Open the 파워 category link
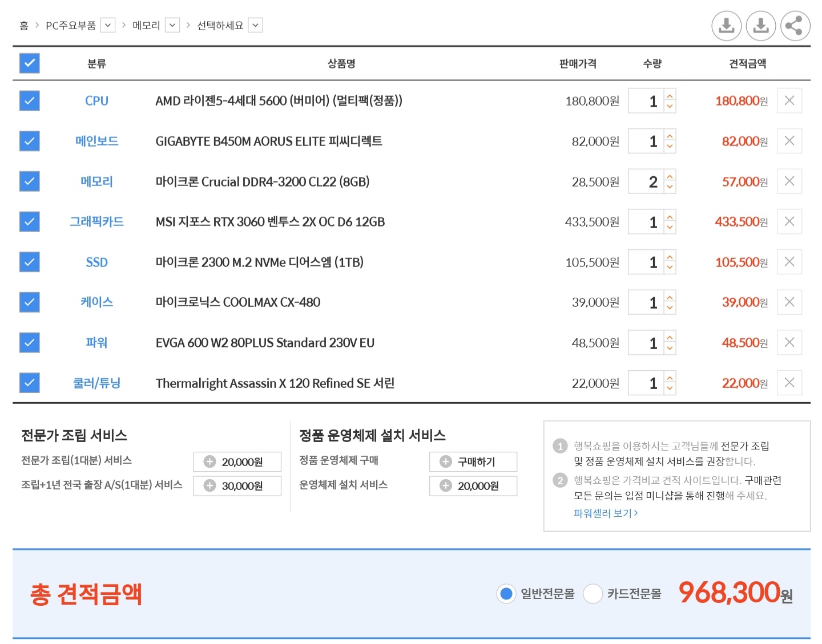This screenshot has width=822, height=644. point(96,342)
